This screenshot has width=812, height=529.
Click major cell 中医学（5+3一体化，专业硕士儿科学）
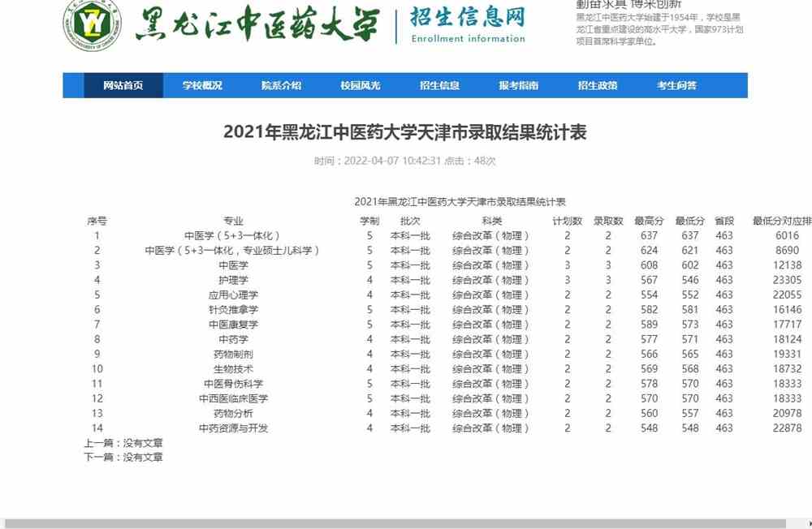click(233, 251)
